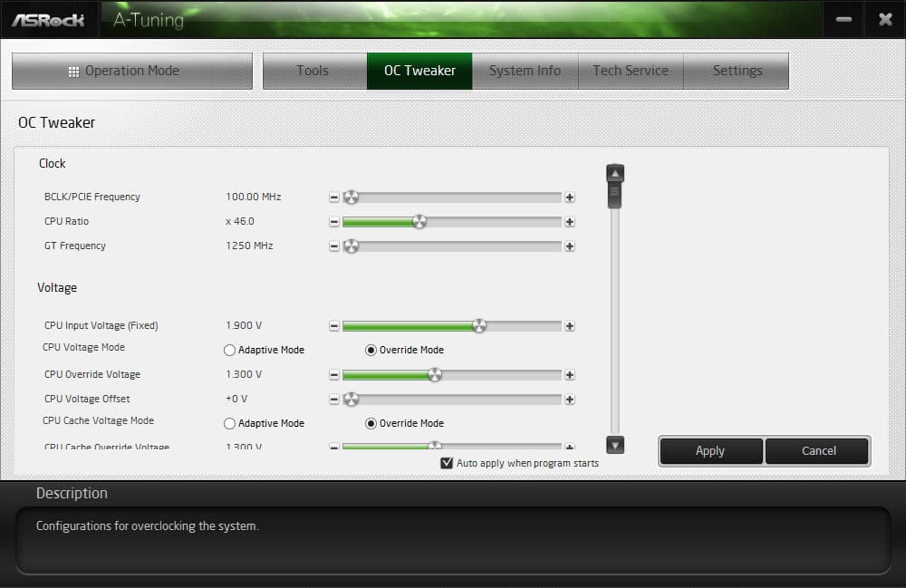
Task: Click the grid icon in Operation Mode
Action: (73, 72)
